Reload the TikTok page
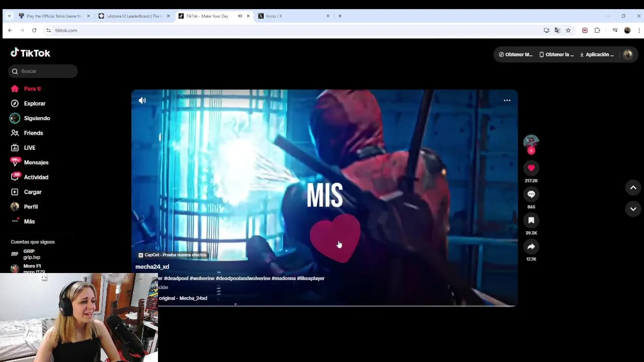The width and height of the screenshot is (644, 362). tap(34, 30)
